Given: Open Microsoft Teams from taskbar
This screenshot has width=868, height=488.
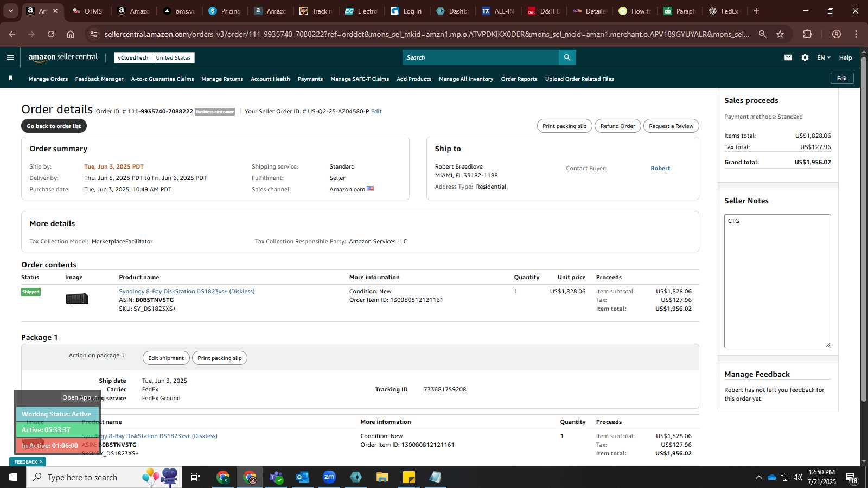Looking at the screenshot, I should [276, 477].
